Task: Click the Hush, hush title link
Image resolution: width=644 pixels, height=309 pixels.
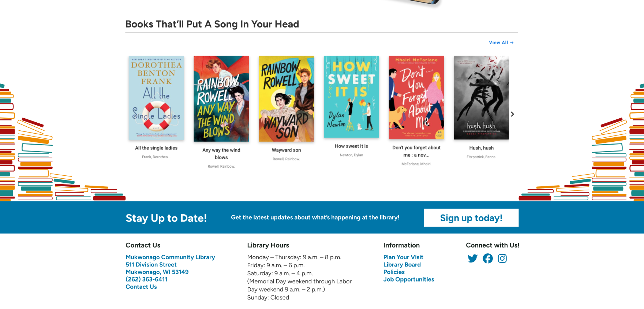Action: click(481, 148)
